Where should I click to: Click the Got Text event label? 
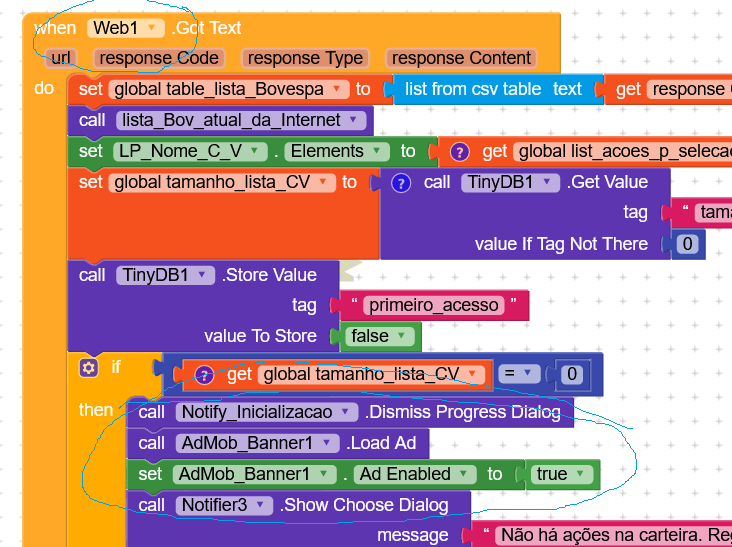[x=206, y=28]
